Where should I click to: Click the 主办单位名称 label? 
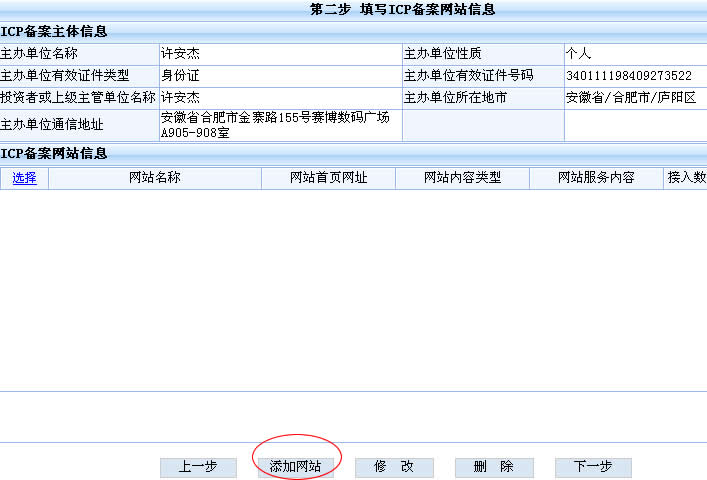[39, 54]
